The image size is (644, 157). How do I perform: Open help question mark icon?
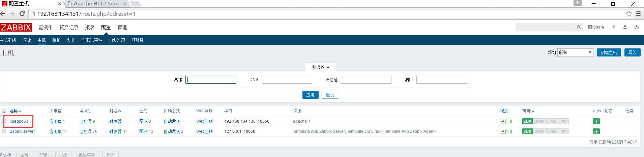click(613, 27)
